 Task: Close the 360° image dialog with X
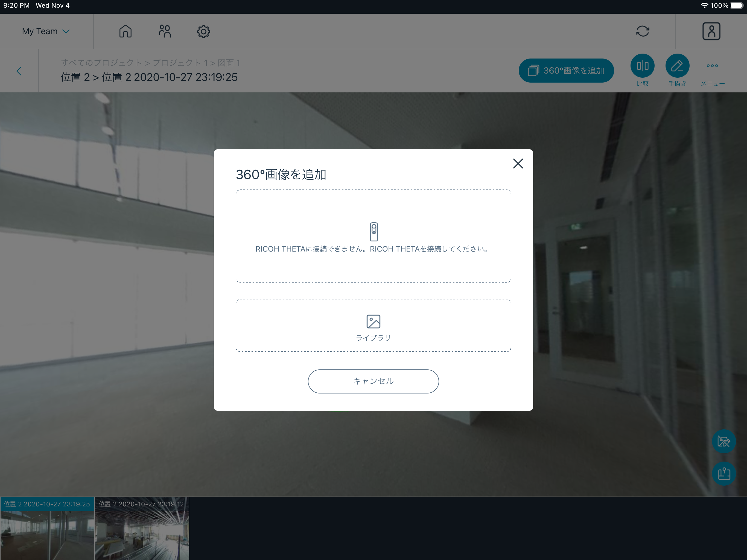coord(518,164)
